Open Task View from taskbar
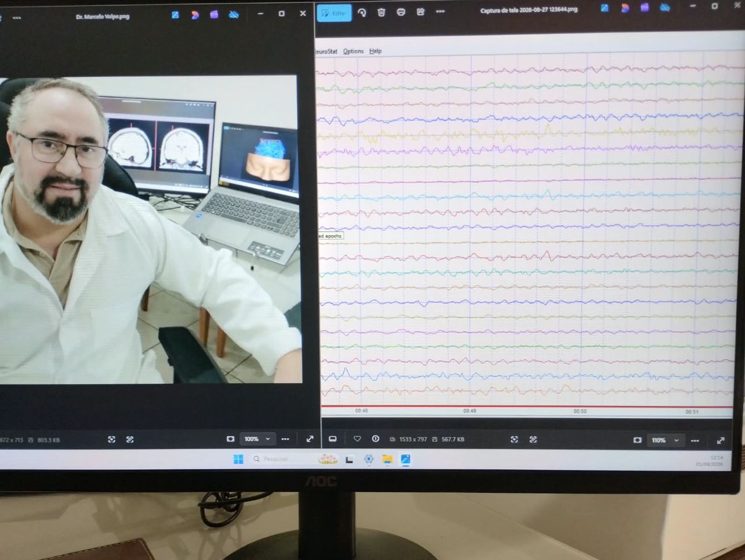This screenshot has height=560, width=745. 349,459
